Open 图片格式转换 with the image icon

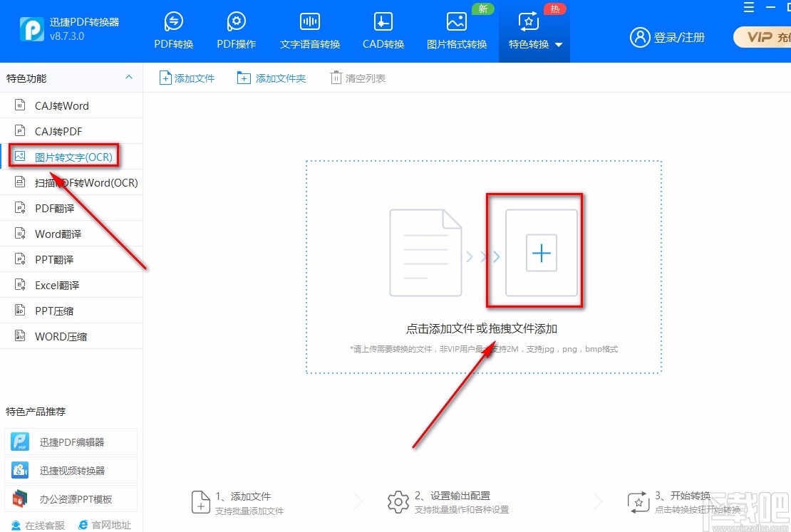point(457,21)
